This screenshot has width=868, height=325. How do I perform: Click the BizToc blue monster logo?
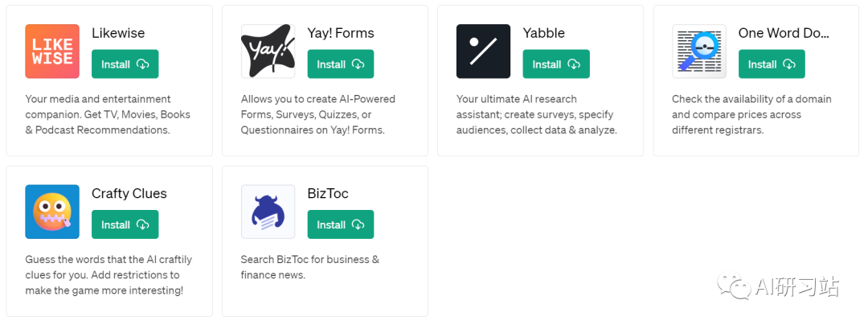[x=268, y=212]
